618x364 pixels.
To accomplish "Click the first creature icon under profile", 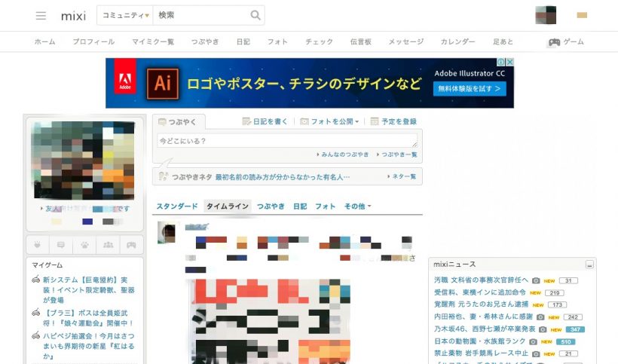I will click(x=39, y=245).
